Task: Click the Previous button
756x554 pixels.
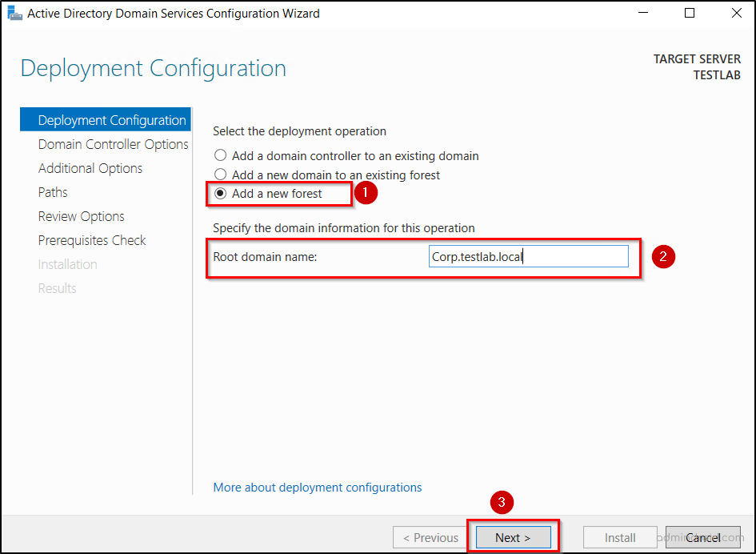Action: (x=430, y=537)
